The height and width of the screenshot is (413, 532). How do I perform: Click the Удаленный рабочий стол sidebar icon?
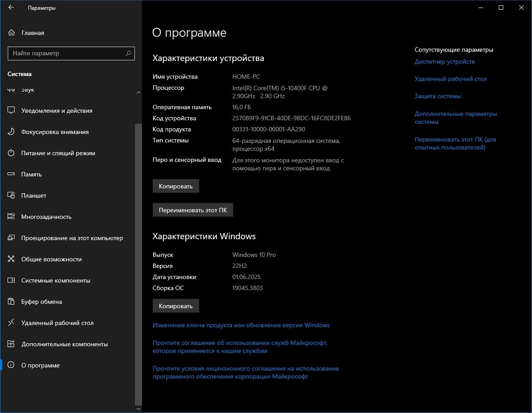coord(12,323)
